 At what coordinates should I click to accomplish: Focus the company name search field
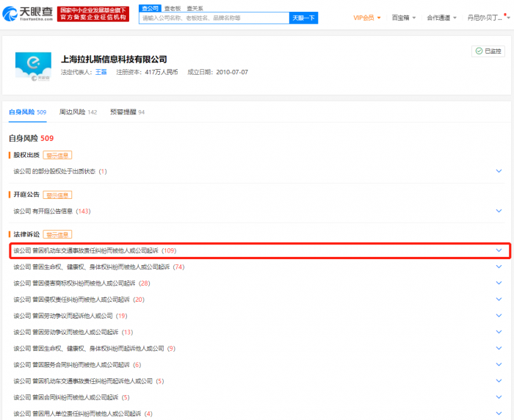point(214,18)
